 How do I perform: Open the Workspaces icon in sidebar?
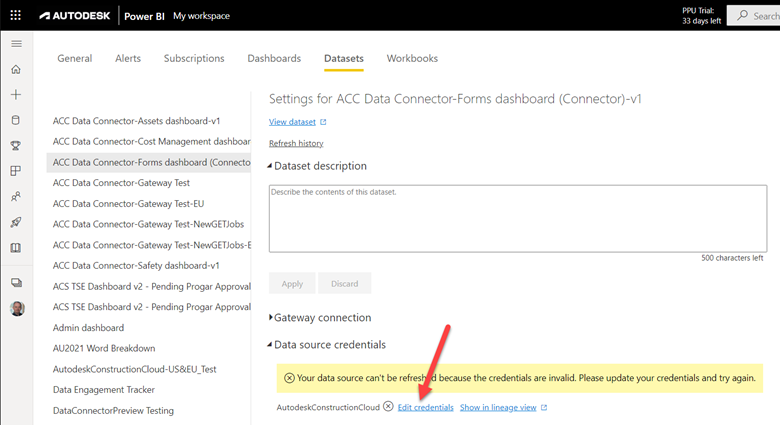tap(16, 283)
